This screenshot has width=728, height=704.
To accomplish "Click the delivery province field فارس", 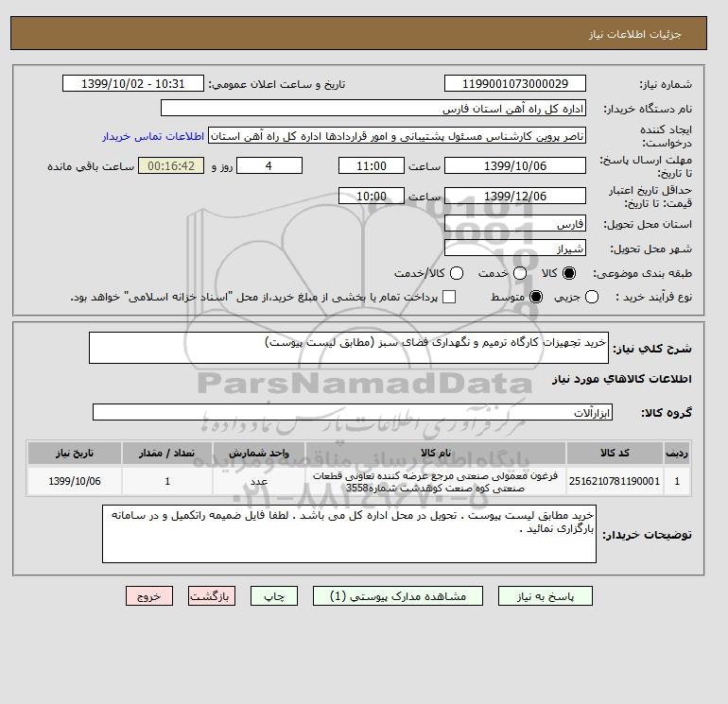I will click(515, 224).
